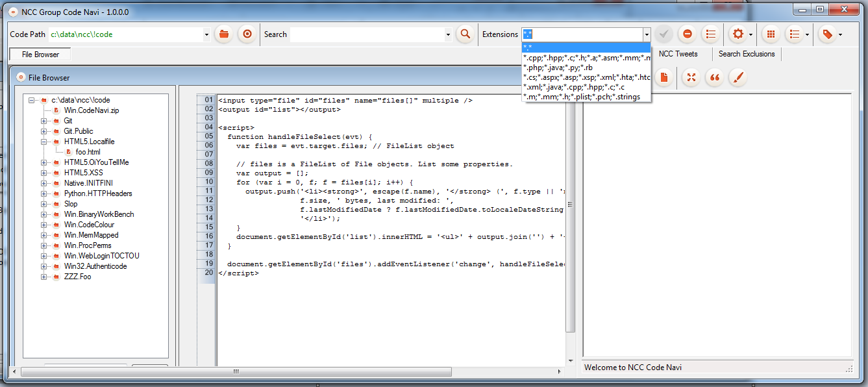Select the *.cs;*.aspx;*.asp extensions option
The height and width of the screenshot is (387, 868).
pos(586,77)
